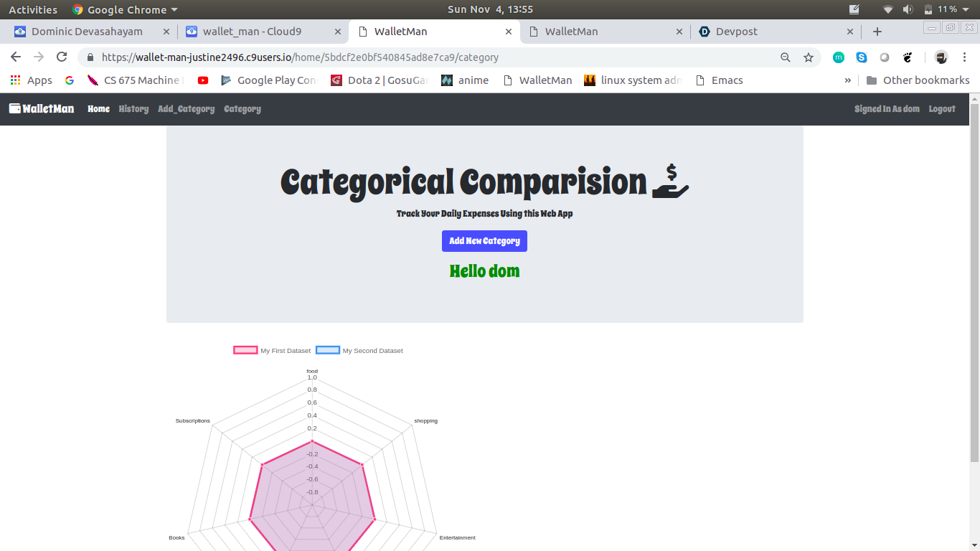
Task: Open Other bookmarks folder
Action: point(918,80)
